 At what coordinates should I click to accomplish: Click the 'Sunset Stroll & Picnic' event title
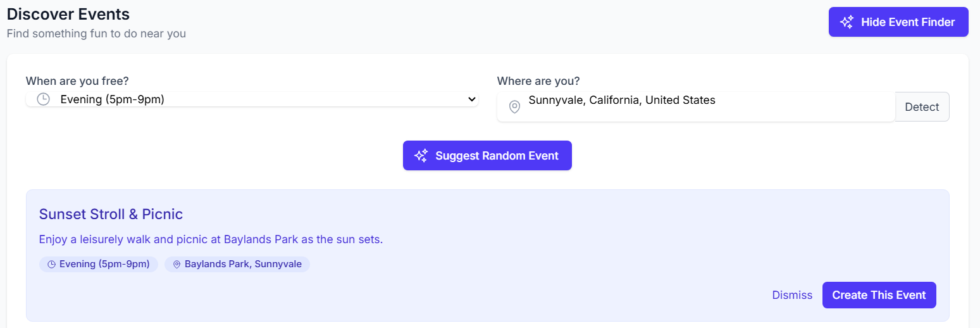[111, 214]
